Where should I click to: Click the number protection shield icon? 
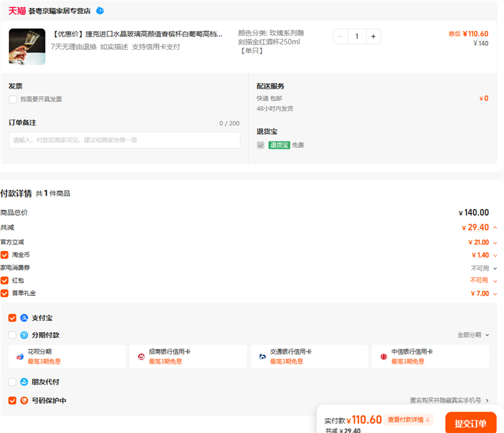point(24,400)
